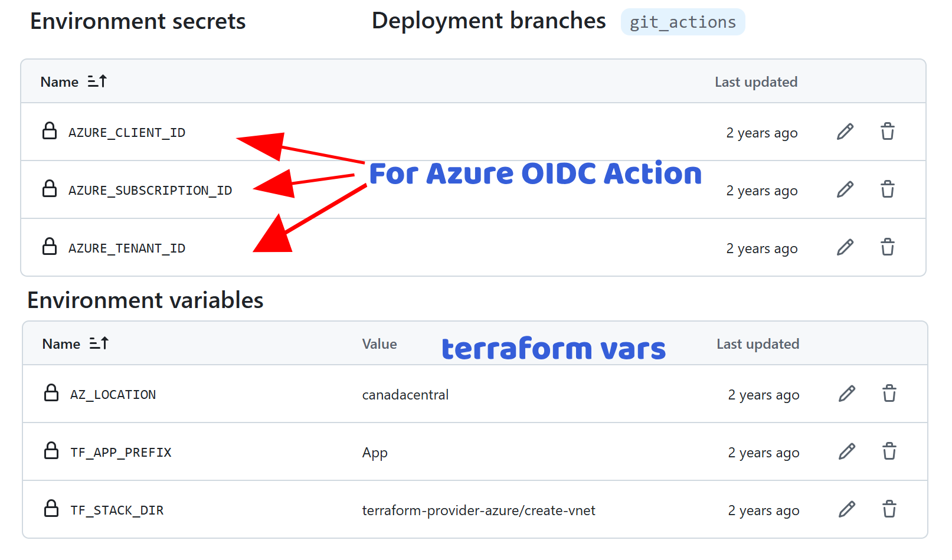This screenshot has width=952, height=560.
Task: Delete the TF_APP_PREFIX variable
Action: click(889, 451)
